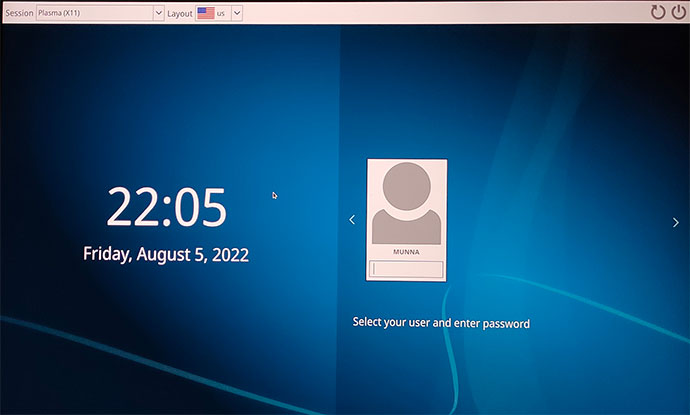Click the 'us' layout text
The height and width of the screenshot is (415, 690).
tap(223, 13)
